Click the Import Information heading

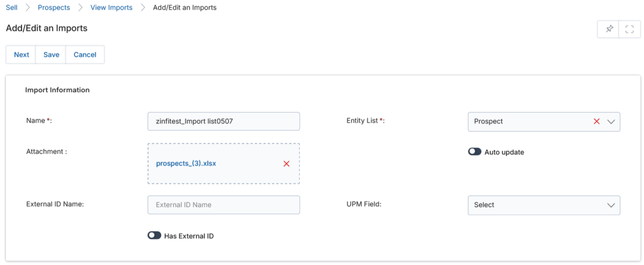click(58, 90)
